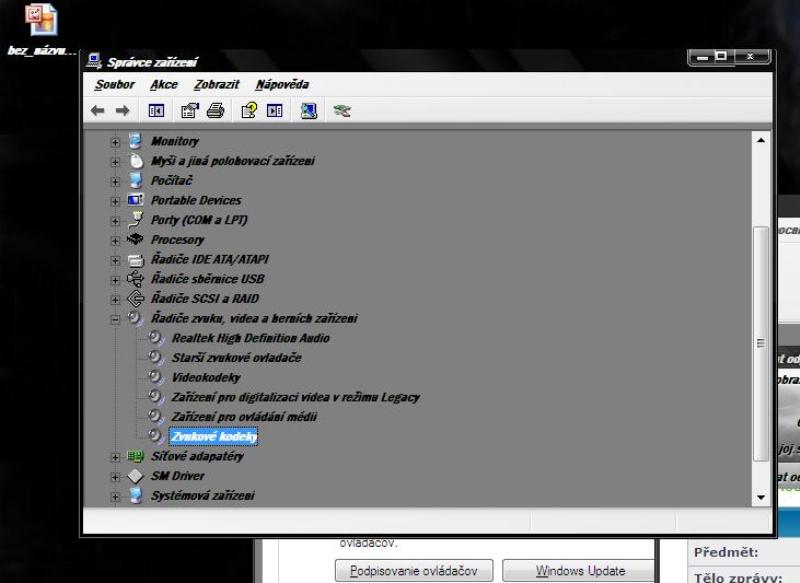Click the device list scroll down arrow
Image resolution: width=800 pixels, height=583 pixels.
point(761,497)
